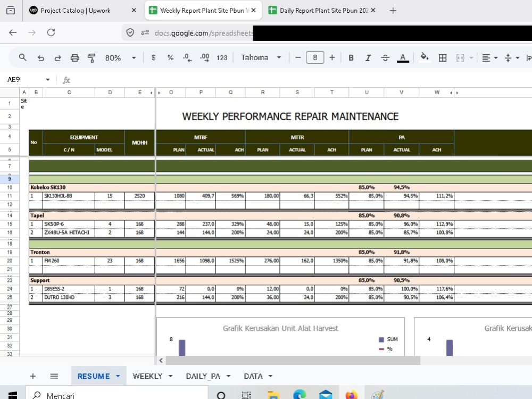Open a new browser tab

click(x=393, y=11)
